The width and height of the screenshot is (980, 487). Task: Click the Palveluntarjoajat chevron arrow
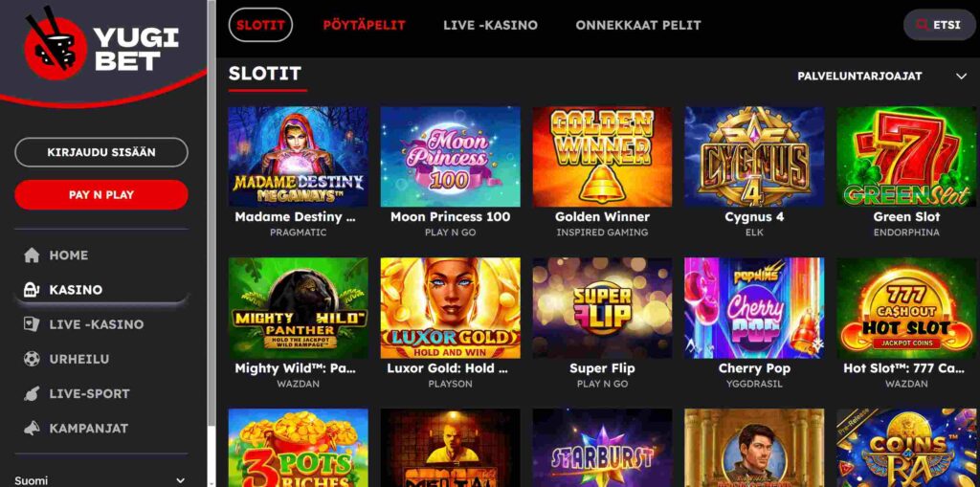[x=961, y=77]
